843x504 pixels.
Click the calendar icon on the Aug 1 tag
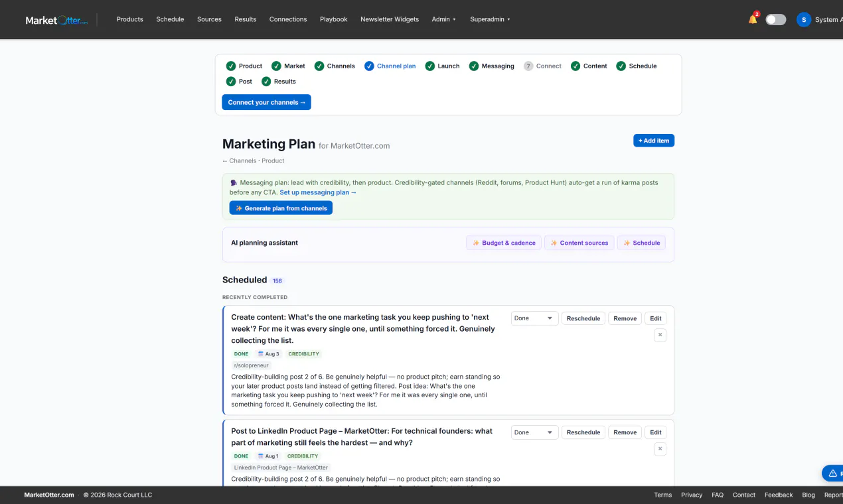(x=260, y=456)
